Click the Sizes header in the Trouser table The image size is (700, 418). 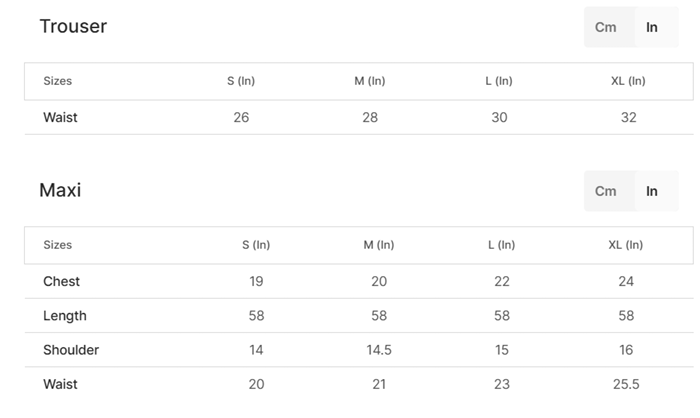tap(58, 81)
